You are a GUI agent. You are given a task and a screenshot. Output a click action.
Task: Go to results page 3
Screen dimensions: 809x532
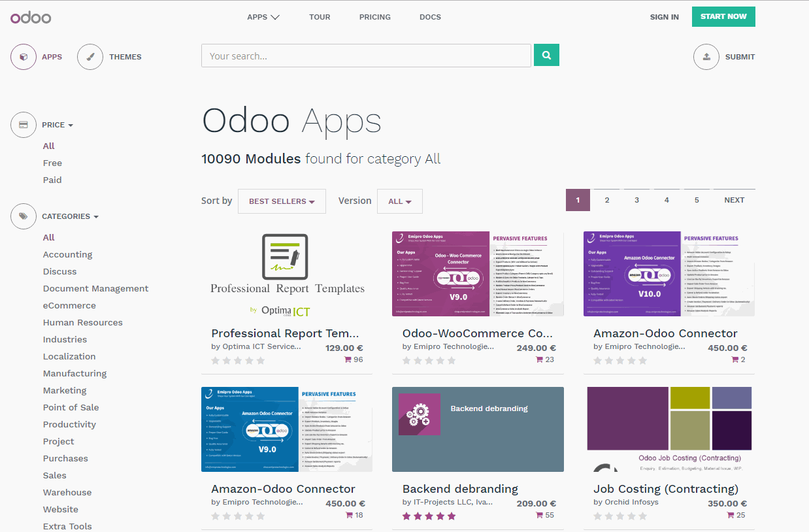[636, 200]
